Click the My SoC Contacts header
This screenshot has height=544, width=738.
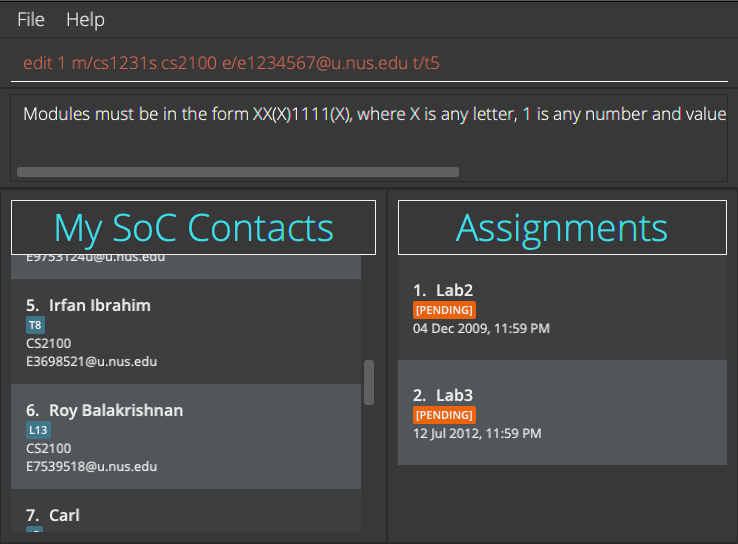193,228
